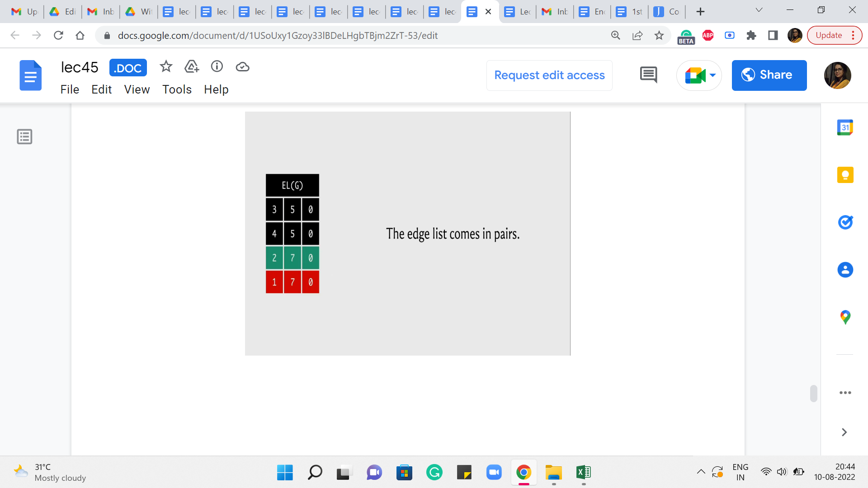Expand tab search chevron in Chrome
The image size is (868, 488).
pyautogui.click(x=759, y=10)
